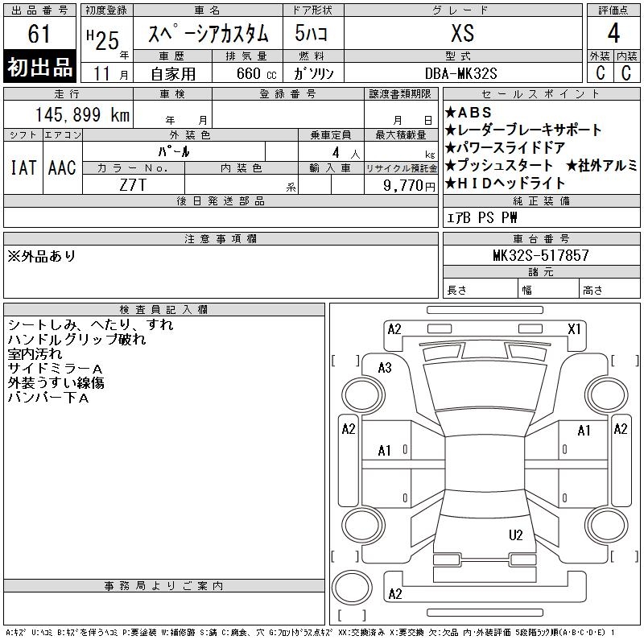Image resolution: width=644 pixels, height=644 pixels.
Task: Select the registration month 11
Action: [x=101, y=74]
